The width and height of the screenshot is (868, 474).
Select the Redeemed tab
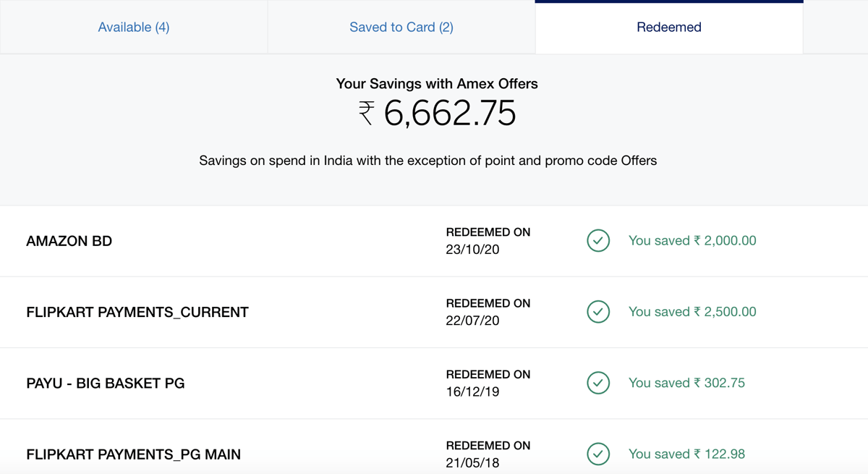tap(669, 27)
